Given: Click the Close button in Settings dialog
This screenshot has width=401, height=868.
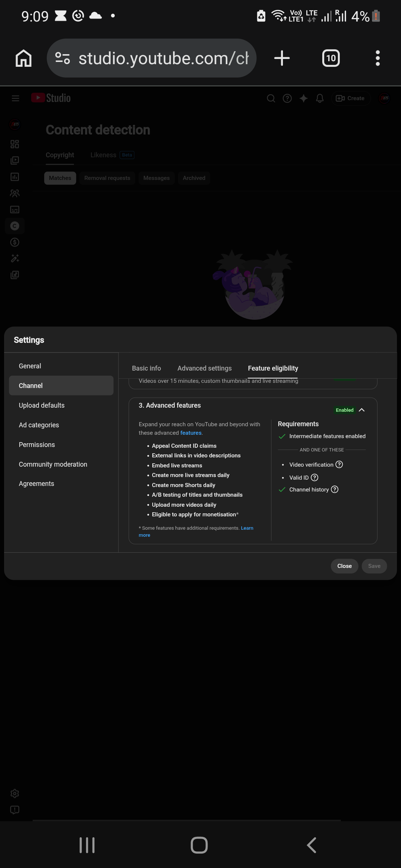Looking at the screenshot, I should click(344, 566).
